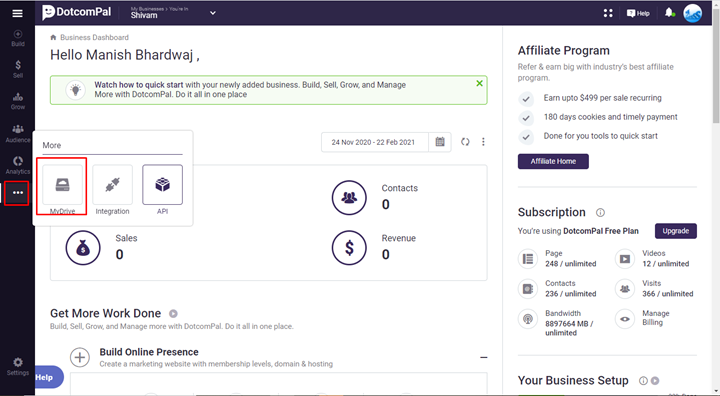Open the hamburger menu icon
The width and height of the screenshot is (720, 396).
(x=17, y=13)
